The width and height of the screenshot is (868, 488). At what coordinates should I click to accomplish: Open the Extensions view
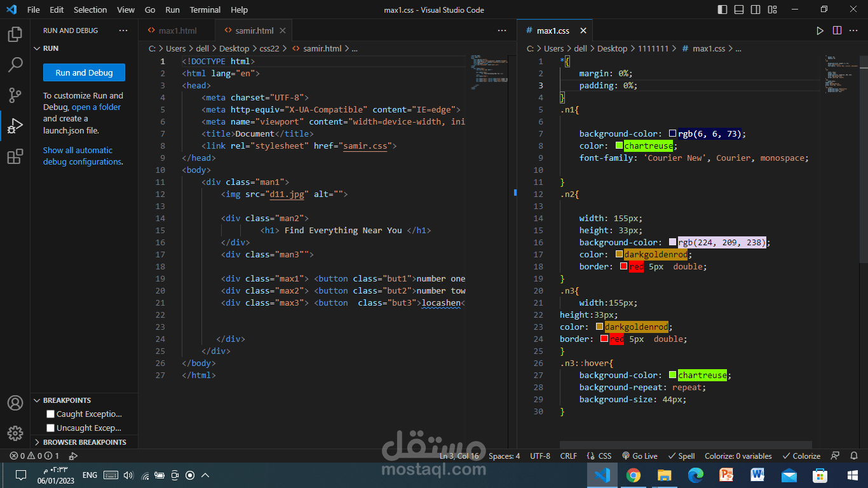(15, 156)
